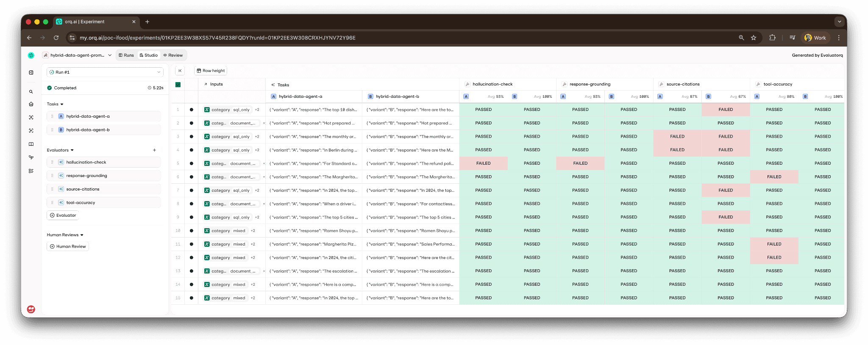The height and width of the screenshot is (345, 868).
Task: Click the browser zoom magnifier icon
Action: tap(741, 38)
